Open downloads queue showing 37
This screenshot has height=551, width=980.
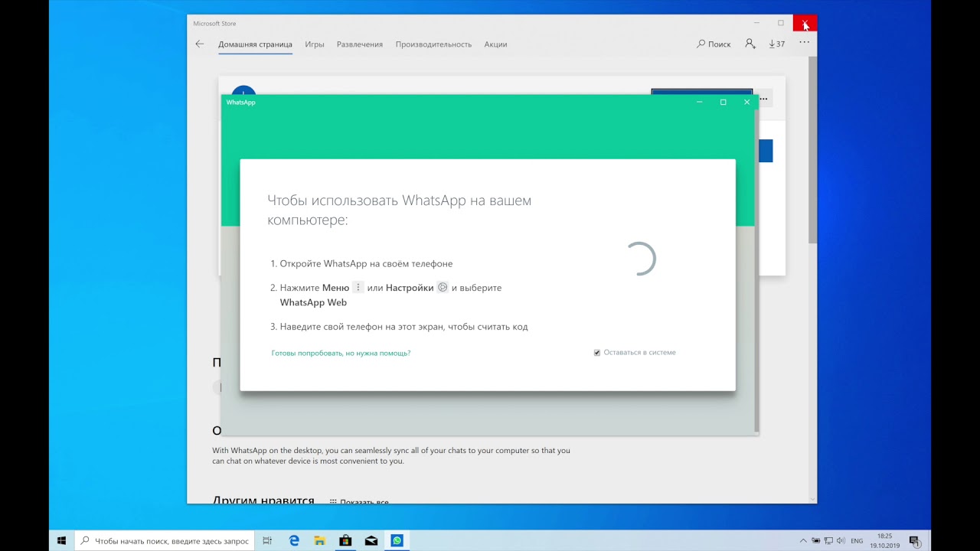coord(777,44)
